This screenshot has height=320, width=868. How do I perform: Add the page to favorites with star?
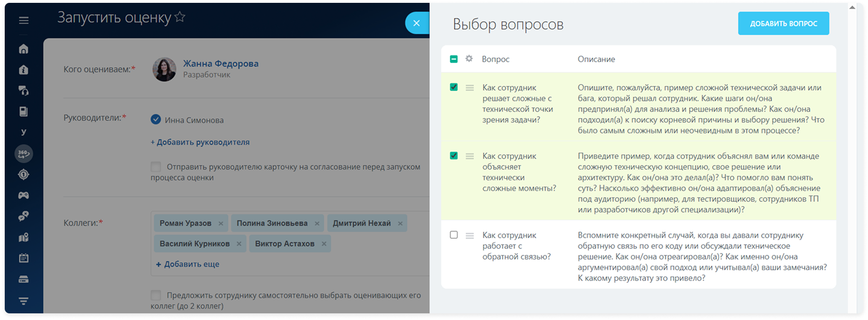(x=180, y=18)
